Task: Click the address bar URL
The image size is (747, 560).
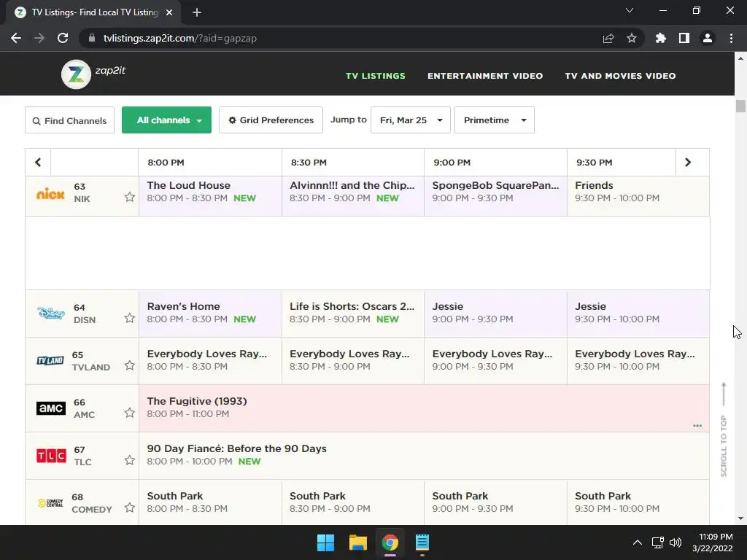Action: (180, 38)
